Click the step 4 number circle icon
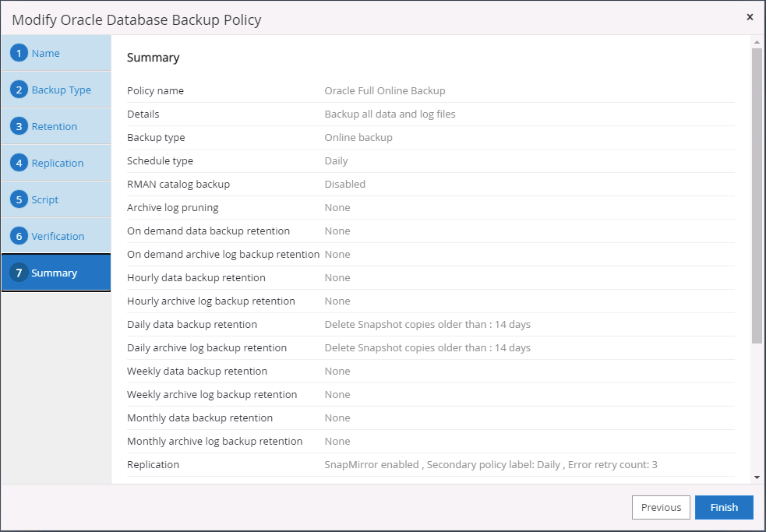This screenshot has width=766, height=532. (19, 163)
